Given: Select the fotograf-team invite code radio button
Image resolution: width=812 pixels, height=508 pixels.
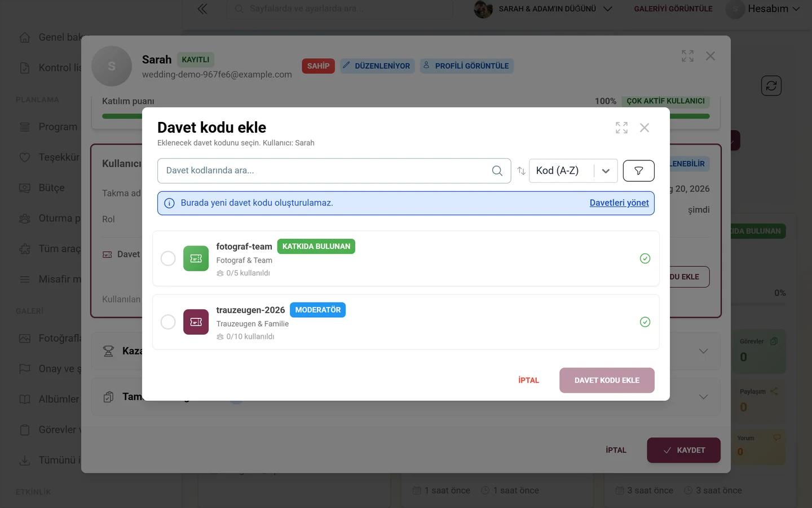Looking at the screenshot, I should point(168,259).
